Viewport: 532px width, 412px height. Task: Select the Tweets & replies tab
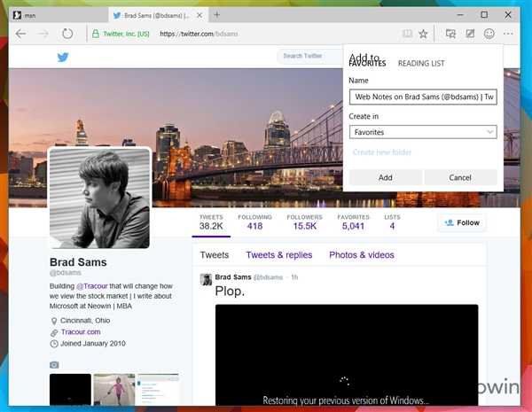[x=278, y=255]
